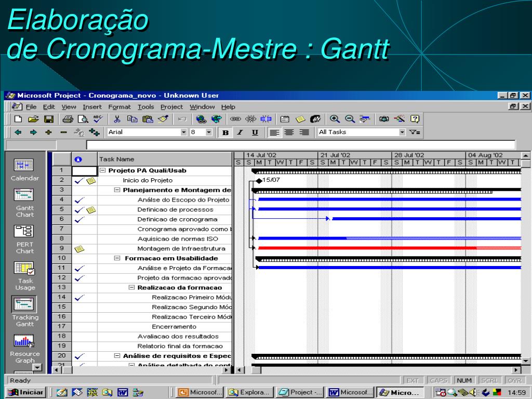The height and width of the screenshot is (399, 532).
Task: Click Iniciar start button
Action: (26, 393)
